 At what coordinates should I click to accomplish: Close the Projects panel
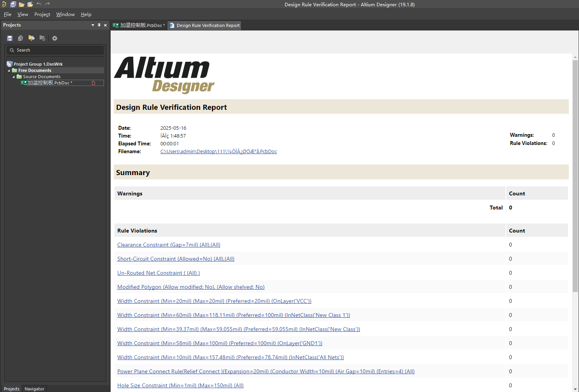(105, 25)
